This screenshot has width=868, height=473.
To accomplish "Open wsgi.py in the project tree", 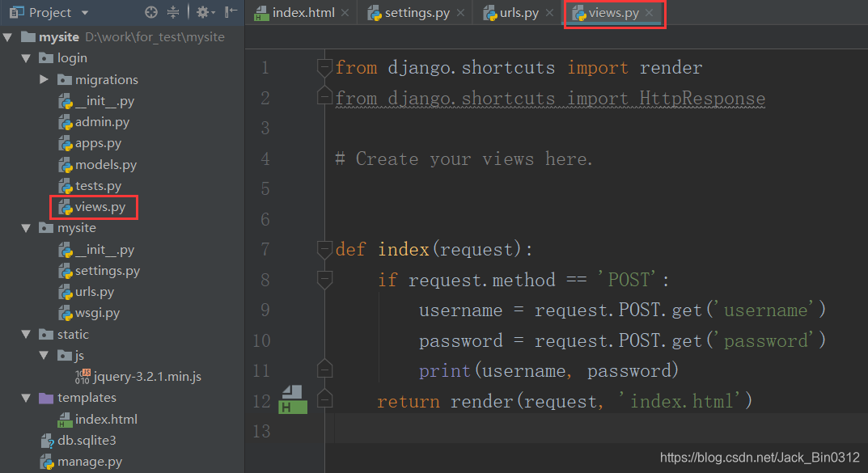I will [97, 313].
